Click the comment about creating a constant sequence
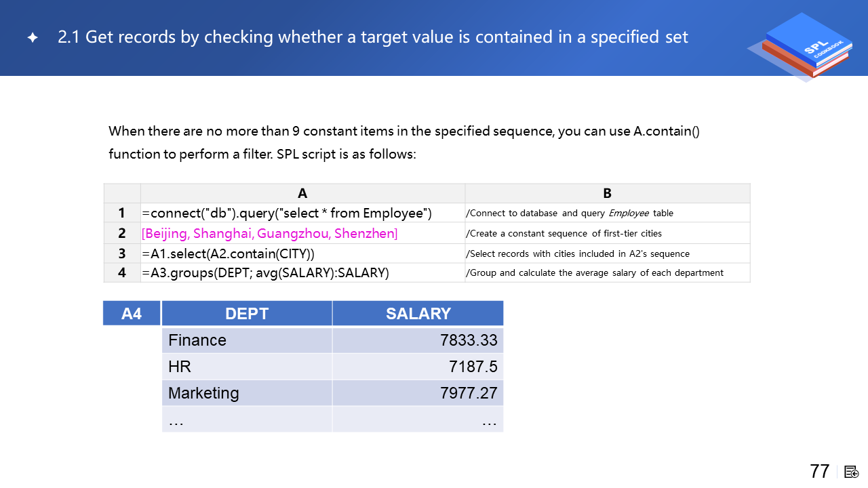Viewport: 868px width, 488px height. [x=564, y=234]
